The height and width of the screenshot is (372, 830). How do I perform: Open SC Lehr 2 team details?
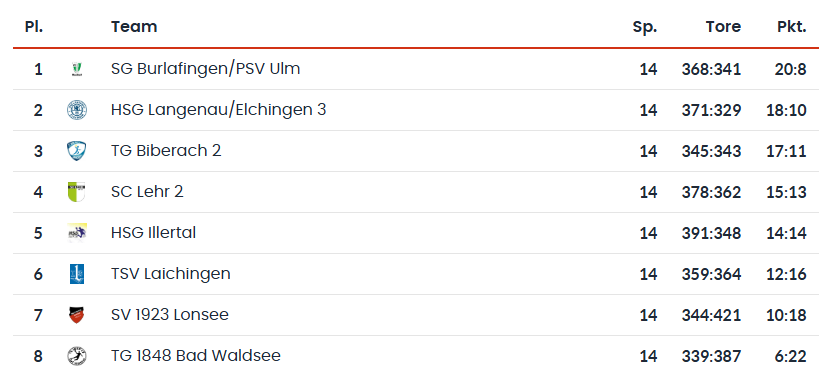coord(147,192)
